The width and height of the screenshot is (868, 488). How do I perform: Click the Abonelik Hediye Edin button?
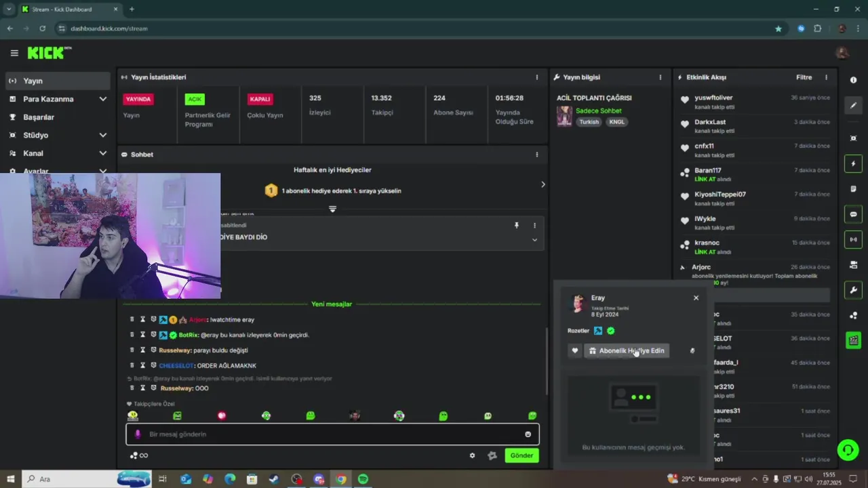627,350
